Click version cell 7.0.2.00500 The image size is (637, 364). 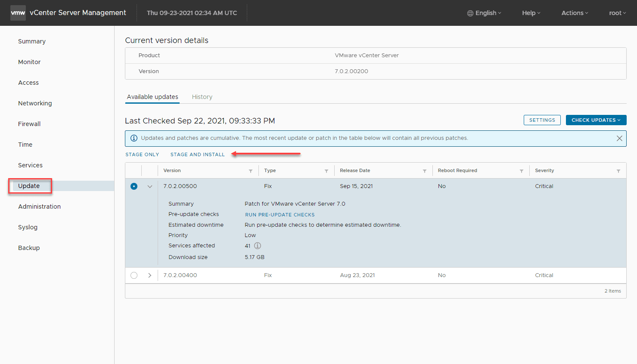pos(180,186)
